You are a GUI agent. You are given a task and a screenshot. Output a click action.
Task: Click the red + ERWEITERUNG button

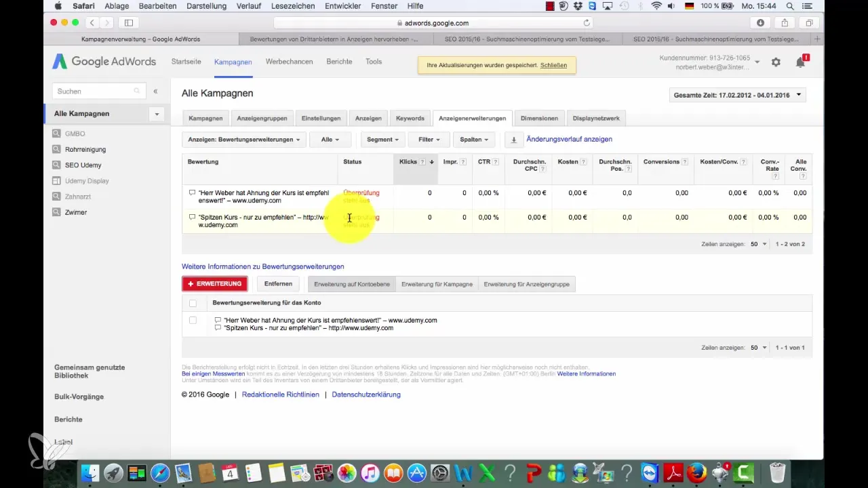point(214,284)
